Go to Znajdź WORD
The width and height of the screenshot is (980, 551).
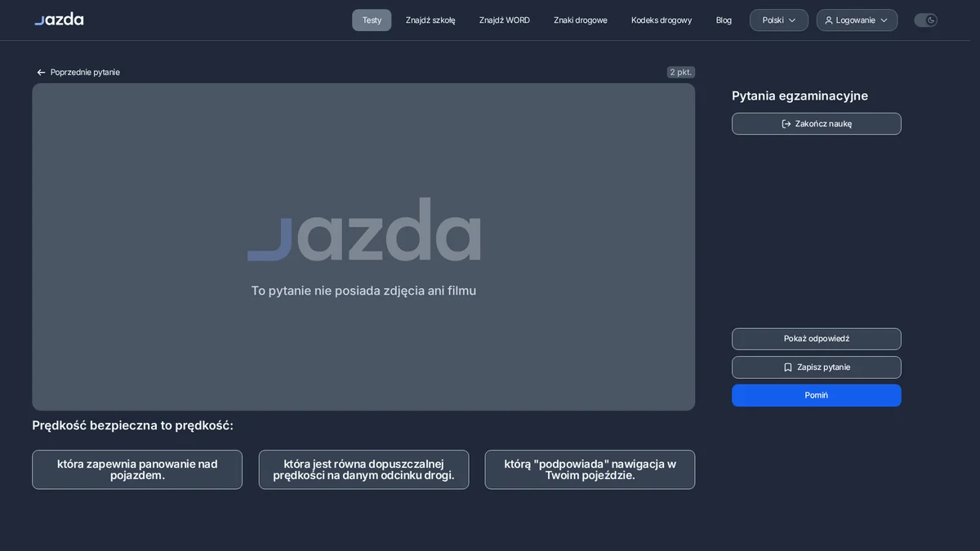pos(505,20)
